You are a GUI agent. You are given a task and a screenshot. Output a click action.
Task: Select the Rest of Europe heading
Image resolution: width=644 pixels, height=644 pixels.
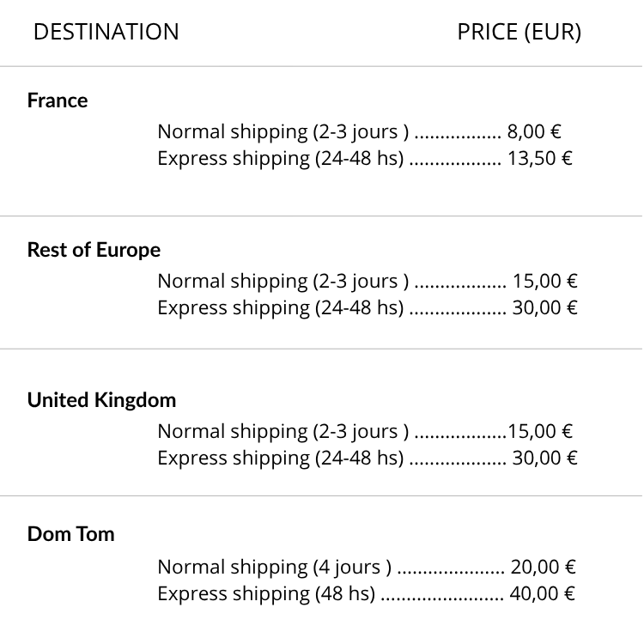pyautogui.click(x=94, y=250)
